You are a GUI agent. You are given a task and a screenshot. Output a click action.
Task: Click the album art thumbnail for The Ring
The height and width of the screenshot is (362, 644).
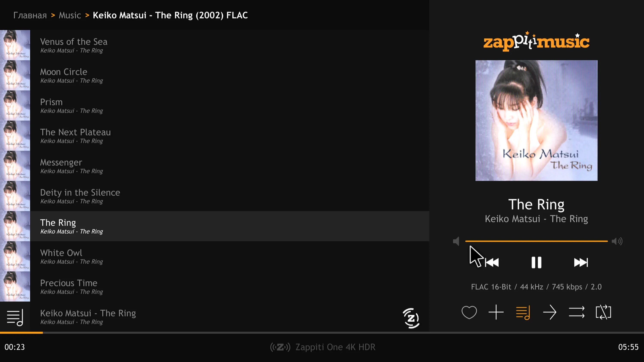pos(15,226)
